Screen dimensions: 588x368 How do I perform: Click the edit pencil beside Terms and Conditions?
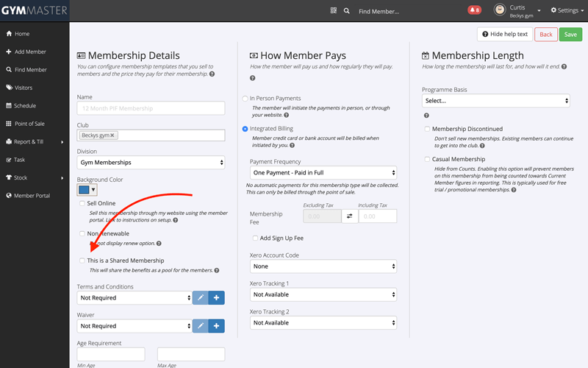199,297
